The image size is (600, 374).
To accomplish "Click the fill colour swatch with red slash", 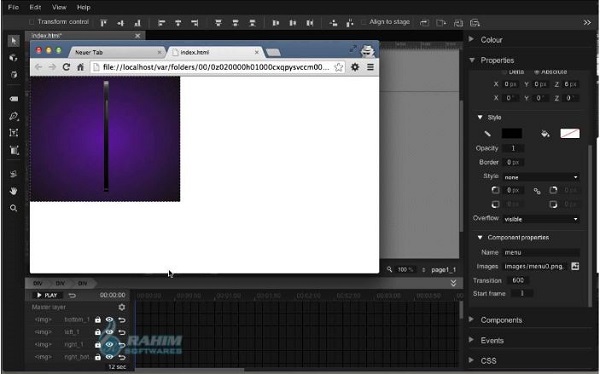I will 570,133.
